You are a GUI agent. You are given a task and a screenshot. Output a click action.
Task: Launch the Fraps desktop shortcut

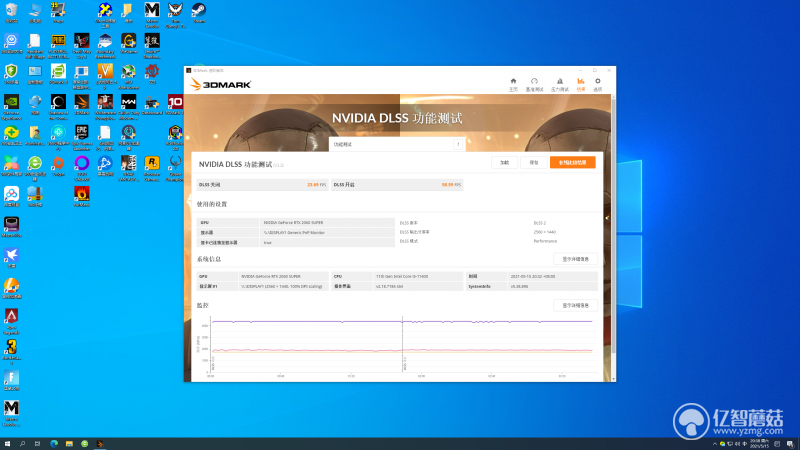click(58, 13)
